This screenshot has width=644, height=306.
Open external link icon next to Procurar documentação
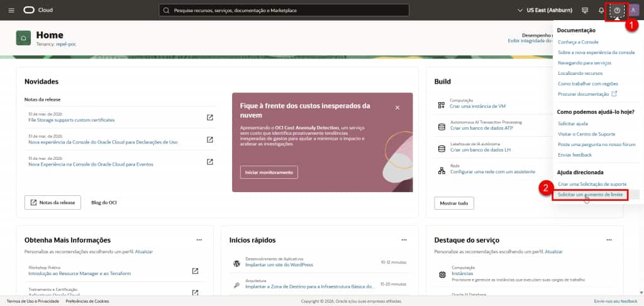(614, 94)
